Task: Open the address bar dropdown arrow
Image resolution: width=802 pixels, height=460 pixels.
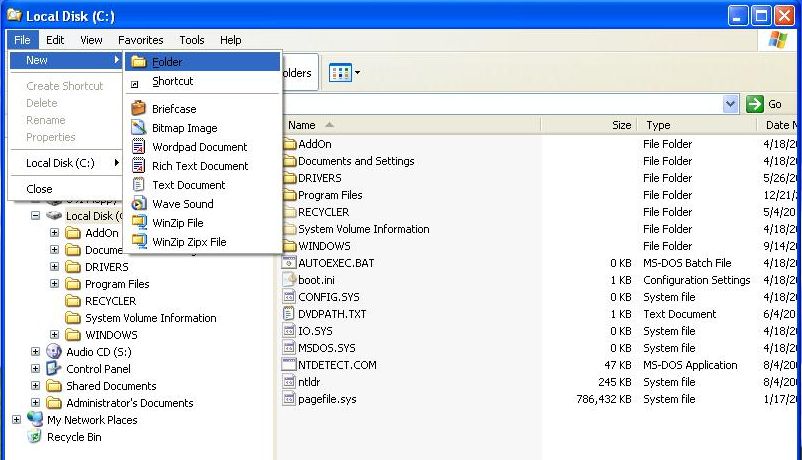Action: click(730, 104)
